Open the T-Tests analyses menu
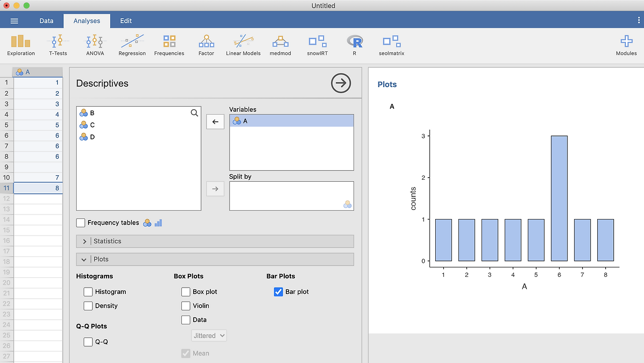Viewport: 644px width, 363px height. 58,45
